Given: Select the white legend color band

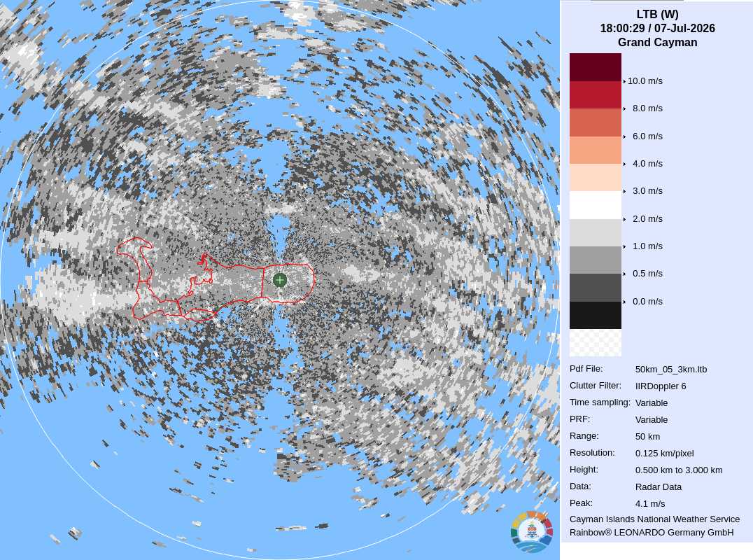Looking at the screenshot, I should coord(596,205).
